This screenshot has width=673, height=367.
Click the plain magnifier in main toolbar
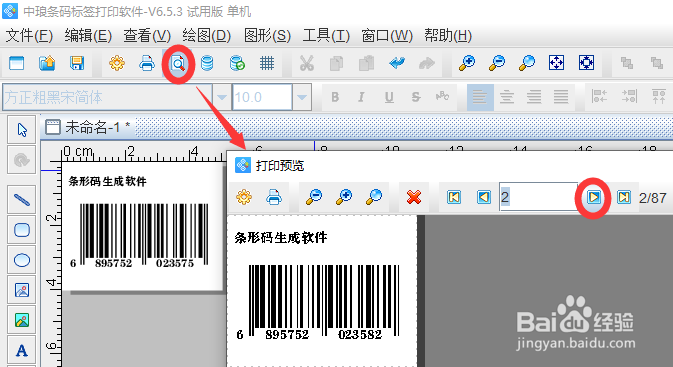pyautogui.click(x=527, y=63)
